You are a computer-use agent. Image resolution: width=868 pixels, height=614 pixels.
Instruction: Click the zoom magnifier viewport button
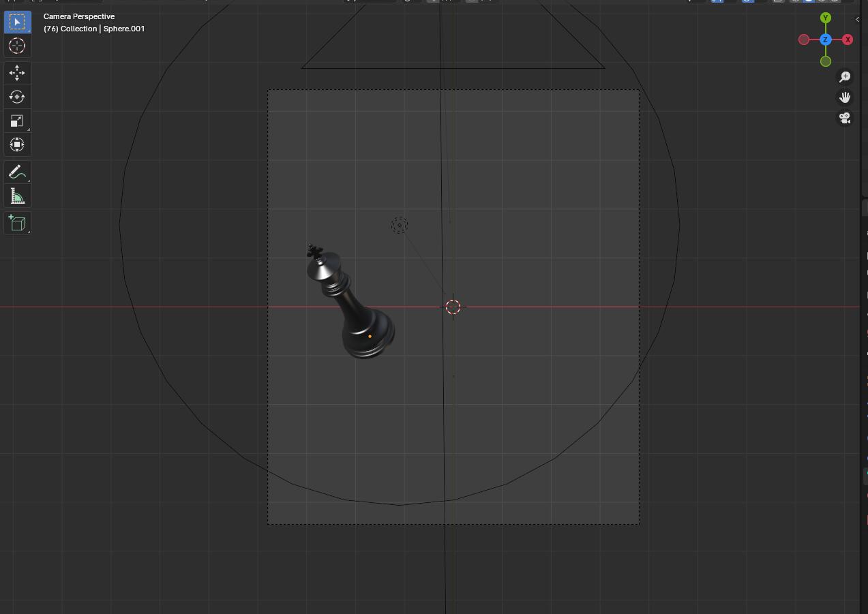pos(845,77)
